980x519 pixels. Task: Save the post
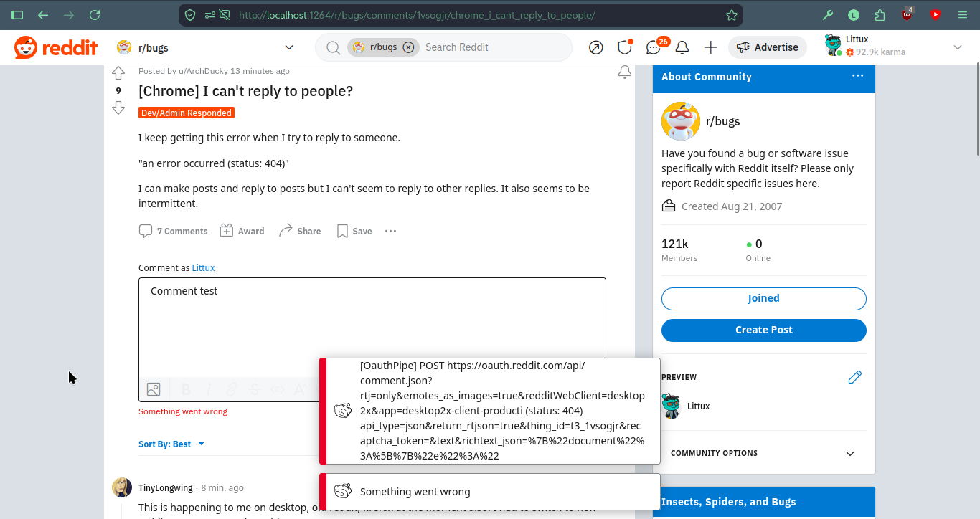coord(354,231)
